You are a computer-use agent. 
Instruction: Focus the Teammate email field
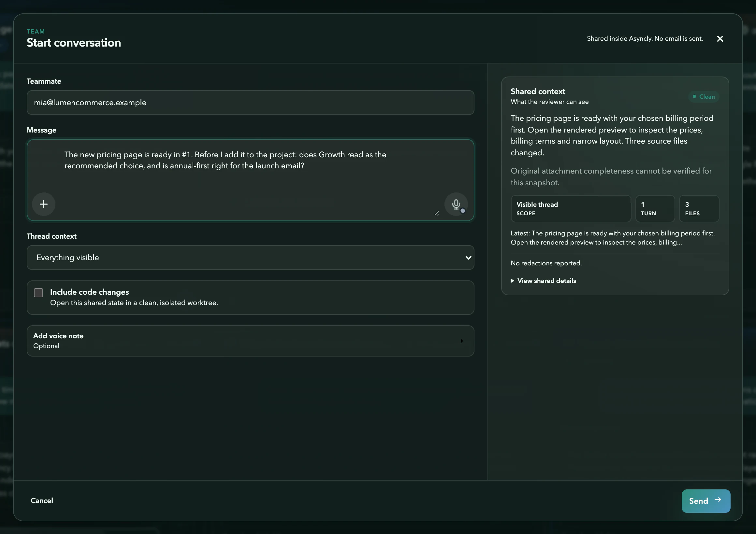pos(250,103)
